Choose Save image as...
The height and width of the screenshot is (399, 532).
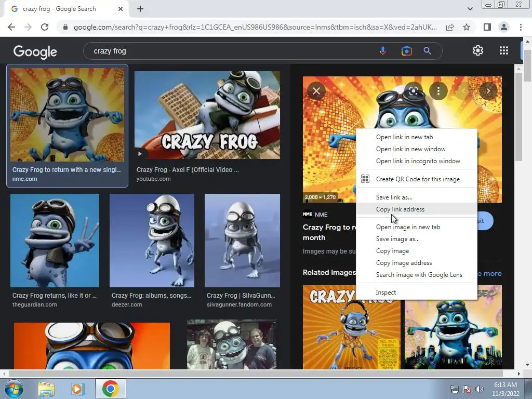417,239
